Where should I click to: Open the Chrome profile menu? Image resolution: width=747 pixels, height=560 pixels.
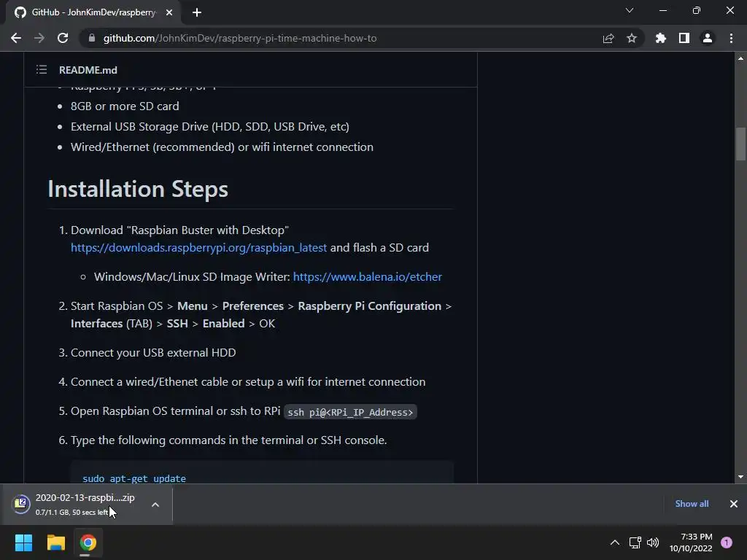(x=708, y=38)
